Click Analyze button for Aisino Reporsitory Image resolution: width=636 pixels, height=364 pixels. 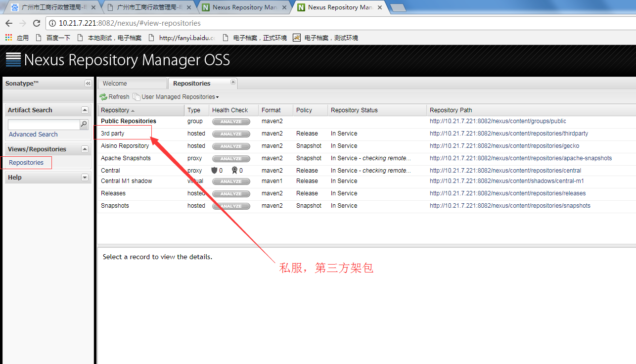tap(231, 146)
